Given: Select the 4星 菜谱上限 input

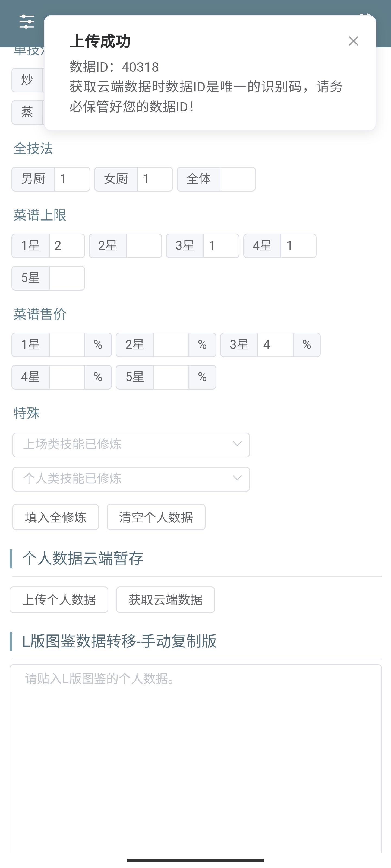Looking at the screenshot, I should point(298,246).
